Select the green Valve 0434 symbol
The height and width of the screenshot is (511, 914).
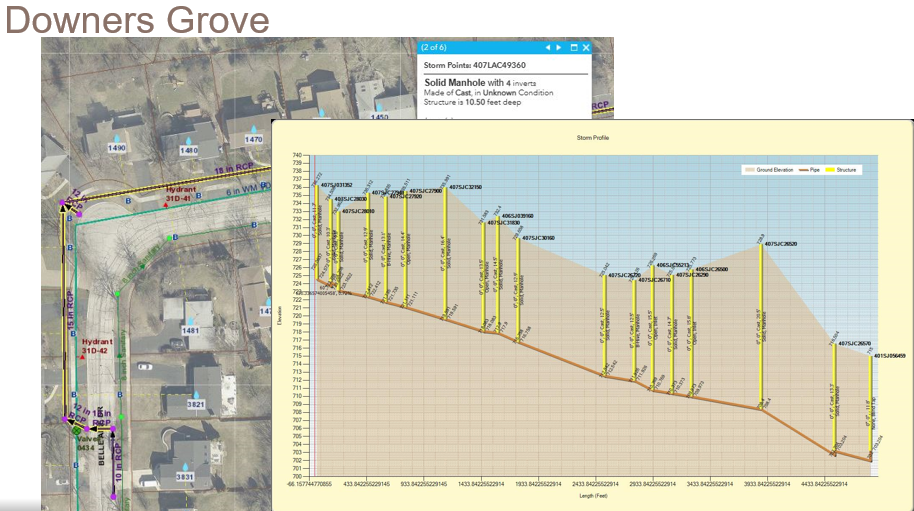[76, 431]
